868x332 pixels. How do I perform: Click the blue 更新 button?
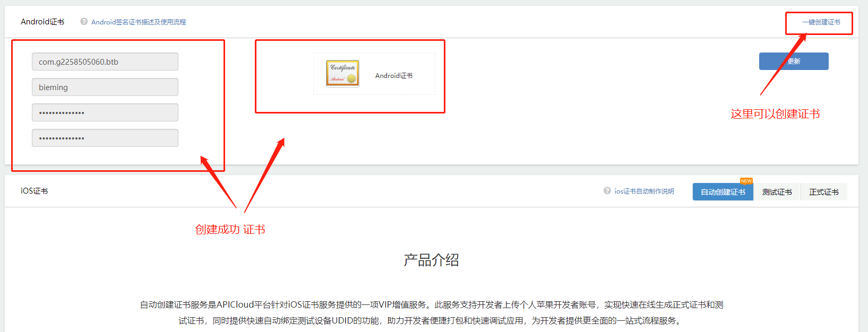794,62
